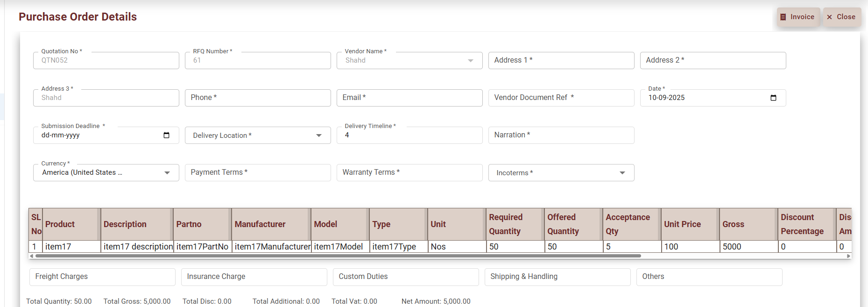Close the Purchase Order Details dialog
868x307 pixels.
point(841,17)
